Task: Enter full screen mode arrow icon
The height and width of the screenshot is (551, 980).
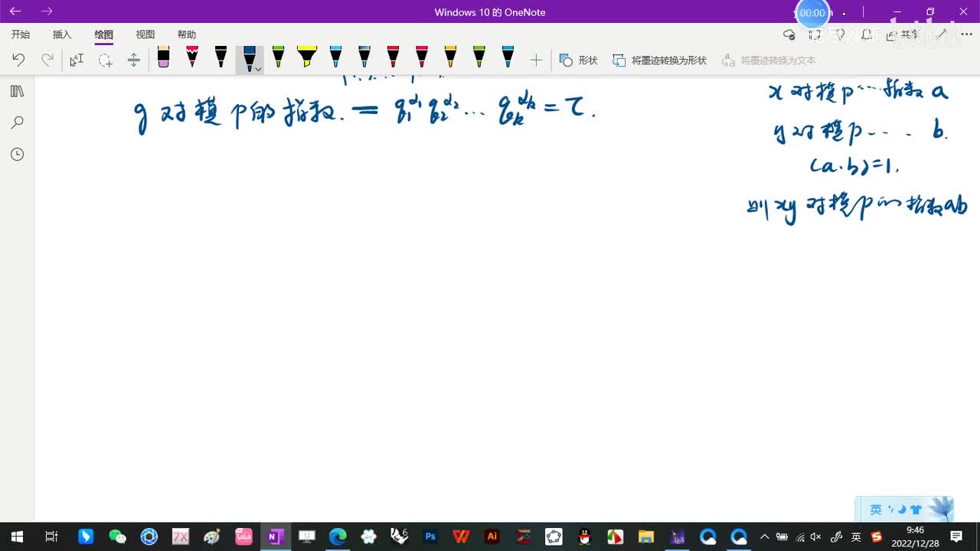Action: point(942,34)
